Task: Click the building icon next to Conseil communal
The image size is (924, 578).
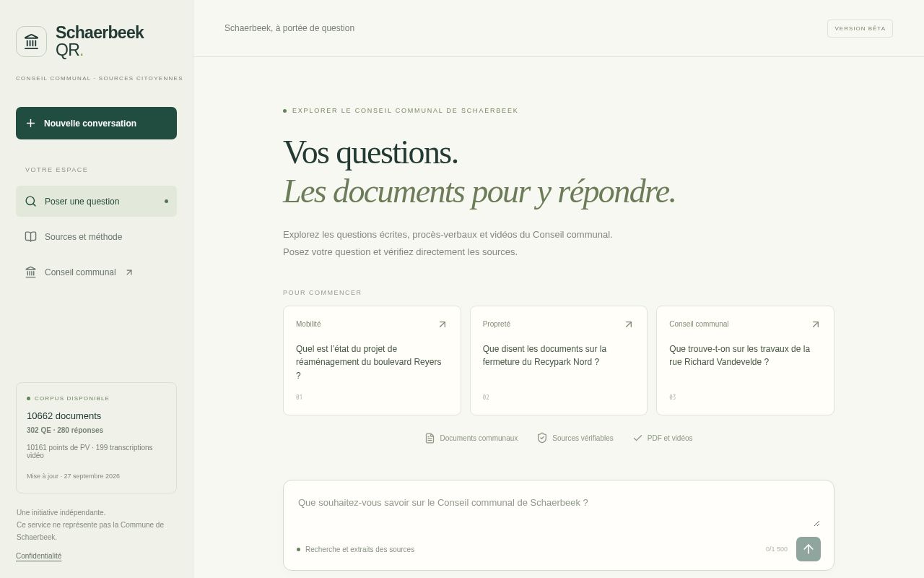Action: 30,272
